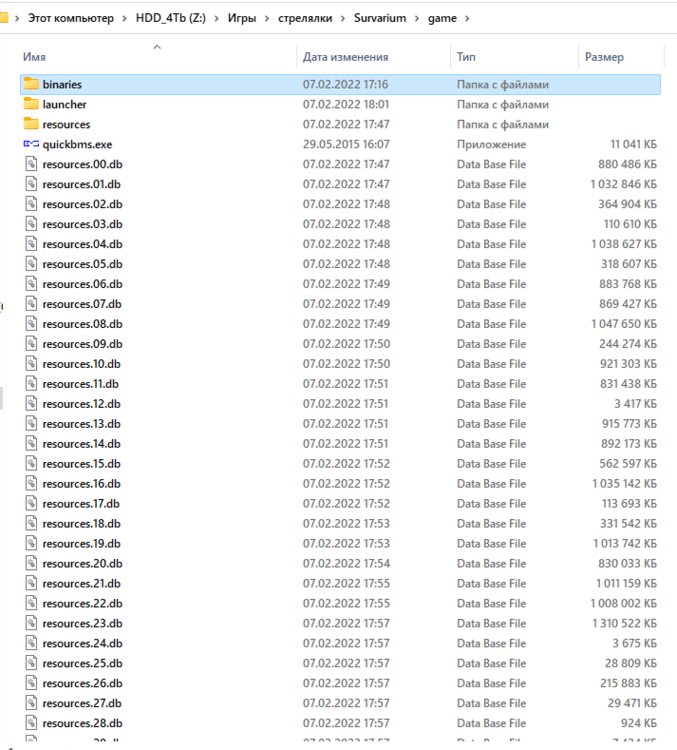Sort files by the Имя column header
The width and height of the screenshot is (677, 750).
point(34,57)
